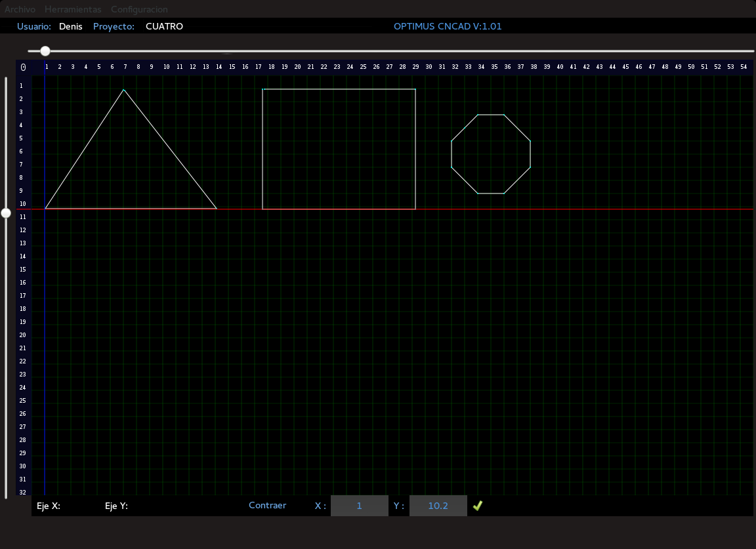
Task: Click the Eje Y: label
Action: click(116, 506)
